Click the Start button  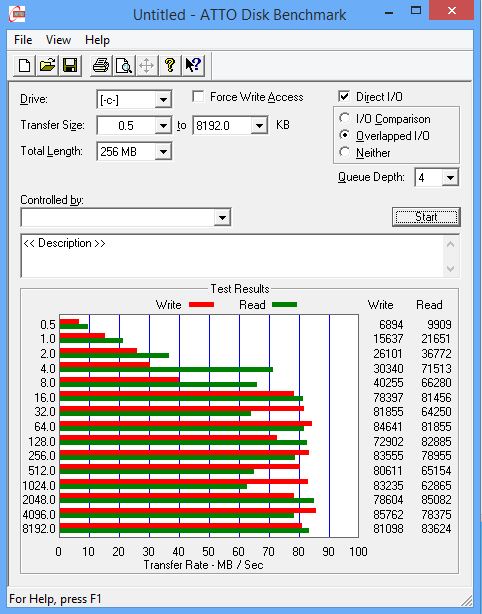tap(426, 217)
